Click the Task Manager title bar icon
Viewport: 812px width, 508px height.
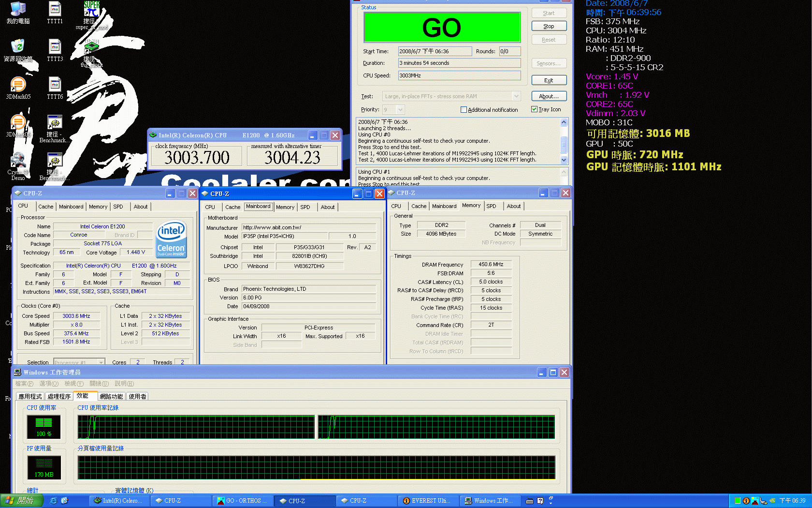(17, 372)
